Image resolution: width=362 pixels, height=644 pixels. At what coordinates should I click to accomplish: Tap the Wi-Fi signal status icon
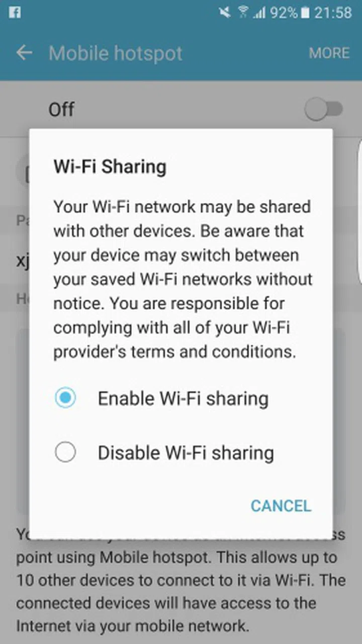pos(243,13)
